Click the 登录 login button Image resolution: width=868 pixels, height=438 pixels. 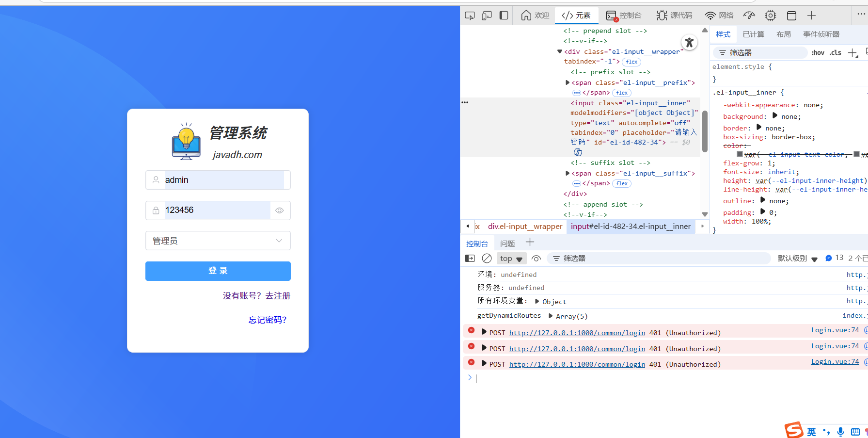(218, 271)
